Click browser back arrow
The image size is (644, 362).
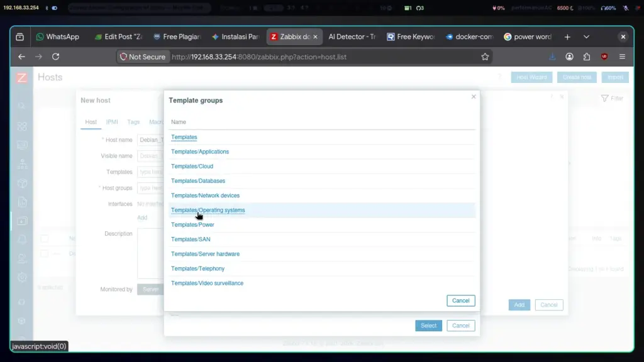21,57
